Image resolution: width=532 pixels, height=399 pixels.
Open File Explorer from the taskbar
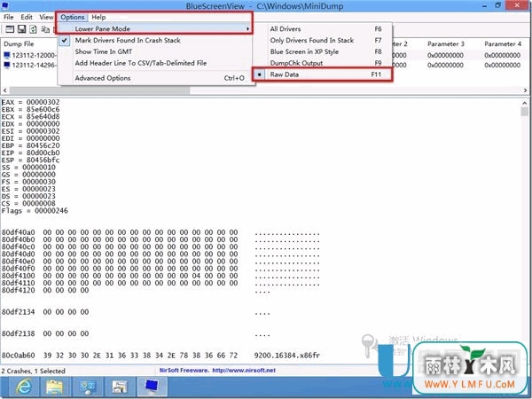point(54,387)
